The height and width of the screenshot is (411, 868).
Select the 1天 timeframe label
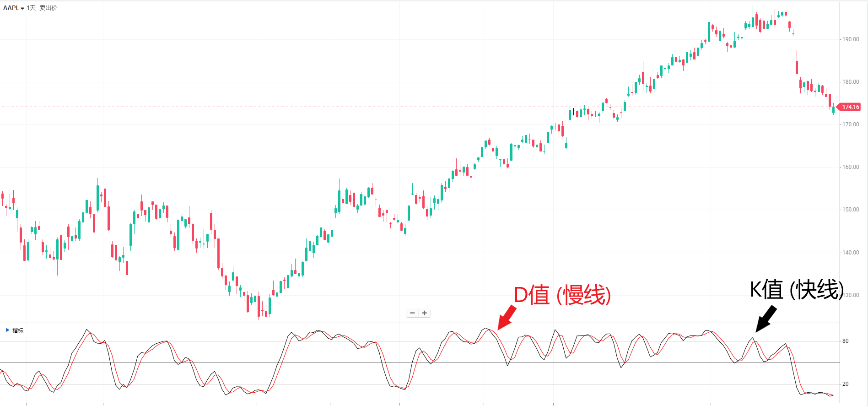click(x=31, y=8)
